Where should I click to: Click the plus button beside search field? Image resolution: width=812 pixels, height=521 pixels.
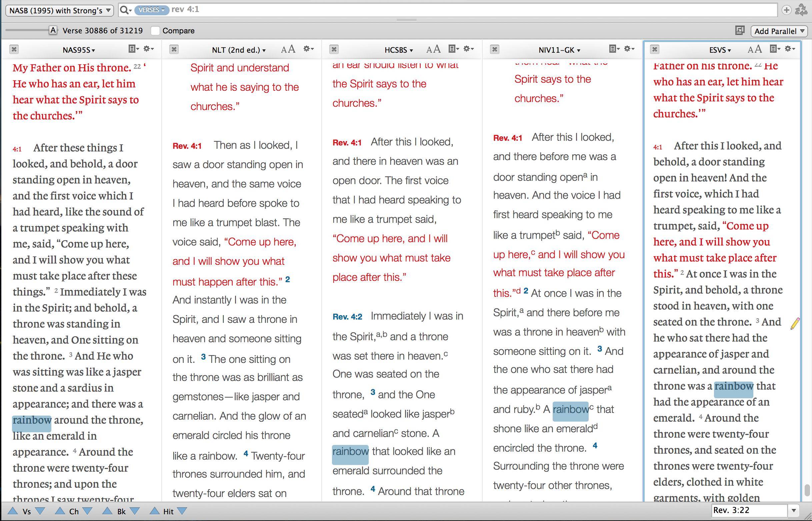(x=786, y=10)
